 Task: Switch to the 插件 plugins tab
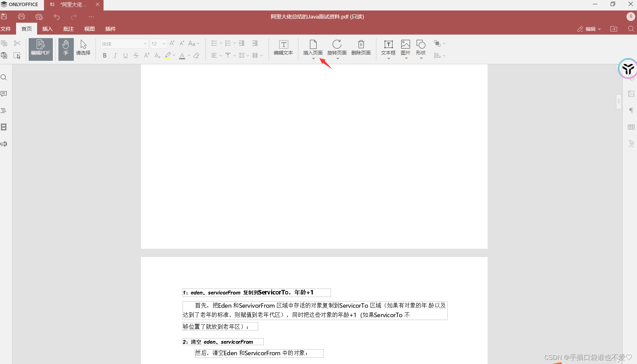click(x=110, y=29)
